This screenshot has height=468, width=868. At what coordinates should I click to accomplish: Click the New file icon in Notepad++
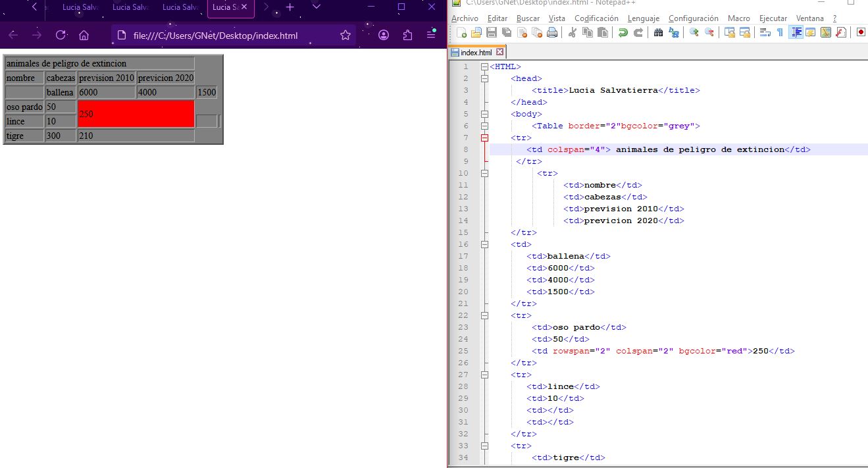pyautogui.click(x=461, y=32)
